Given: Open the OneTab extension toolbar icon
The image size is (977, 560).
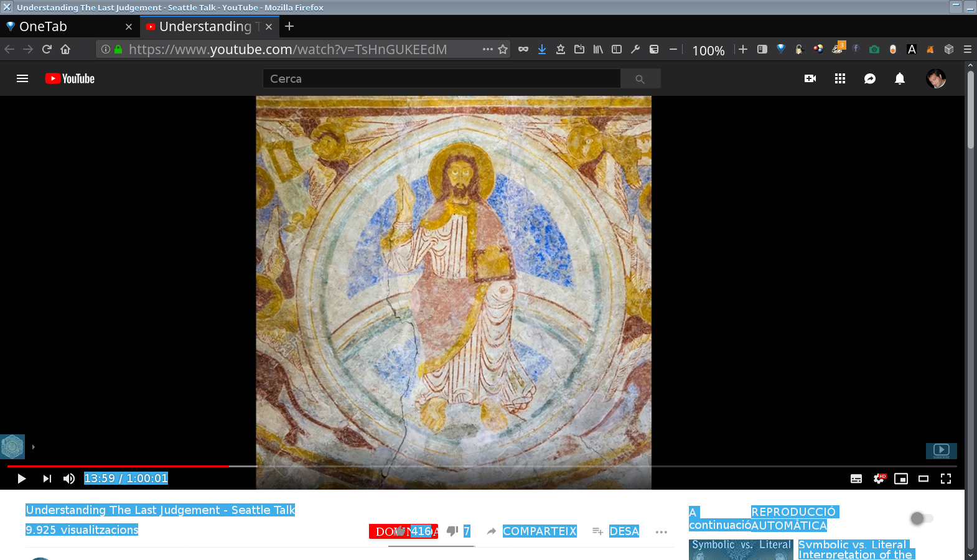Looking at the screenshot, I should (x=781, y=49).
